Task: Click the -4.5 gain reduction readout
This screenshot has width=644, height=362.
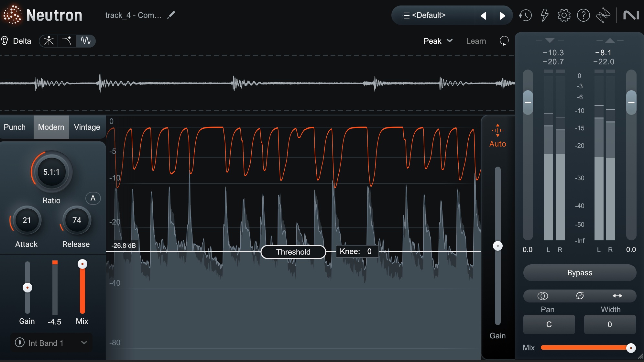Action: (54, 322)
